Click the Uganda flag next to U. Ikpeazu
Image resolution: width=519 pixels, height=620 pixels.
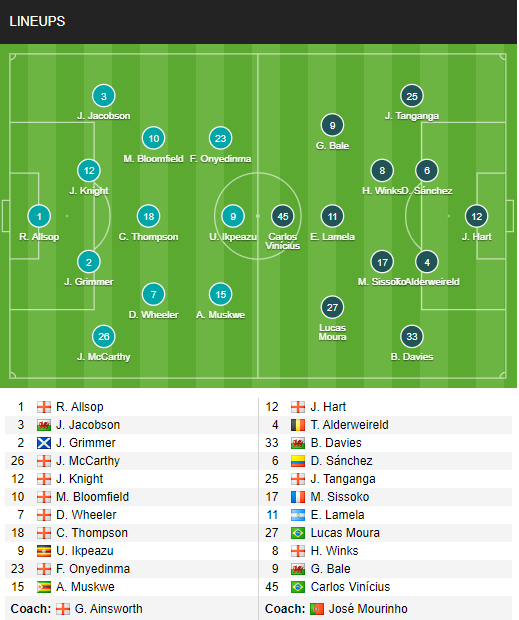43,551
